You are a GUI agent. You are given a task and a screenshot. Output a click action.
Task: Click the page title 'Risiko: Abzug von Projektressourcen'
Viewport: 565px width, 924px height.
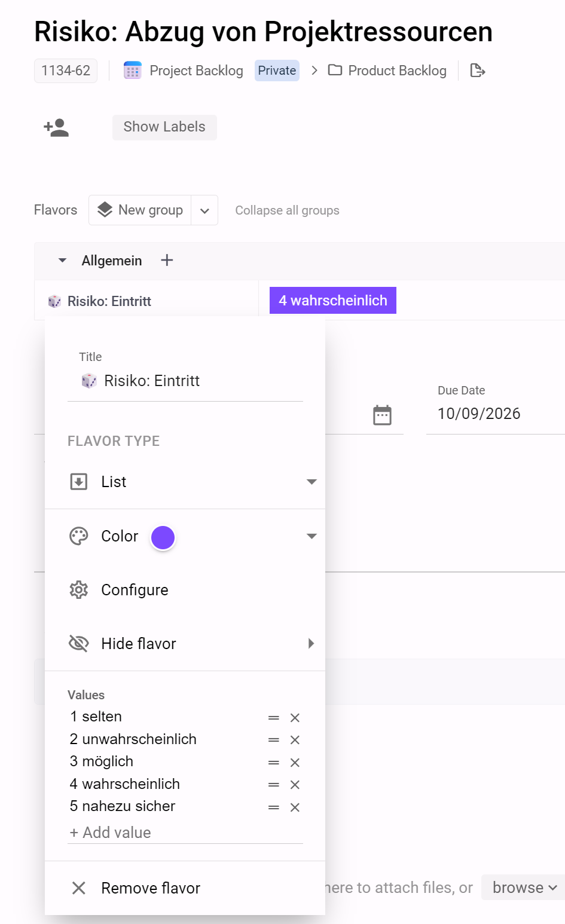coord(263,32)
